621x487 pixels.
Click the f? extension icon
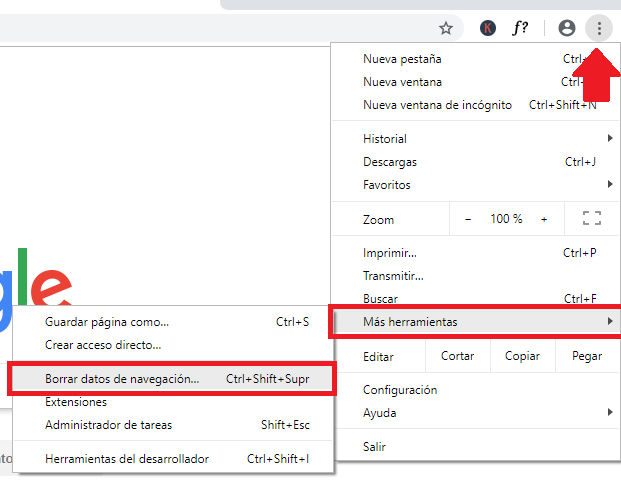point(520,28)
